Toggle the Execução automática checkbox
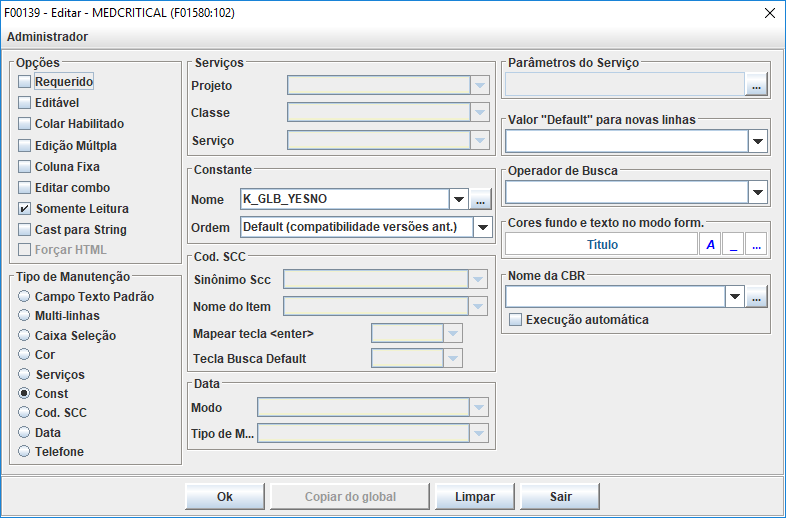This screenshot has height=518, width=786. click(516, 320)
